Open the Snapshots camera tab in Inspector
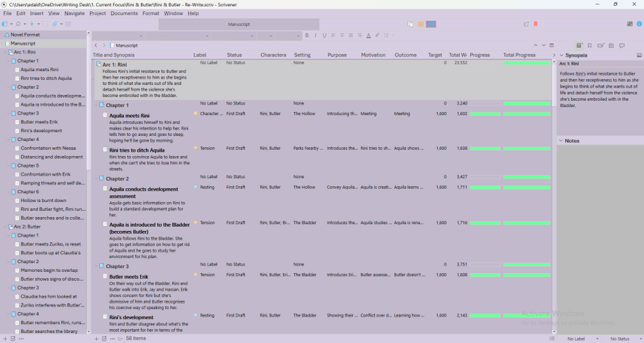 [611, 45]
